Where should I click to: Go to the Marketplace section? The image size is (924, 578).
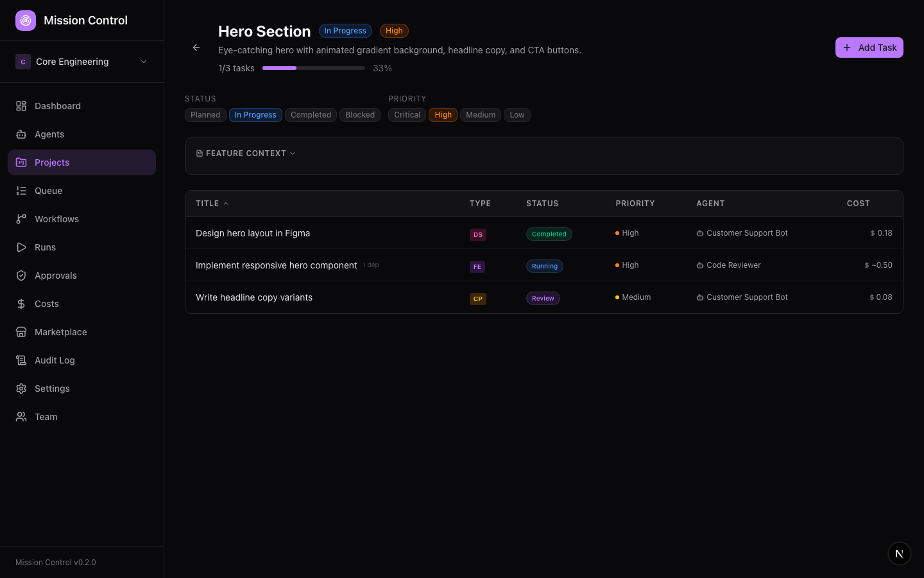(60, 332)
